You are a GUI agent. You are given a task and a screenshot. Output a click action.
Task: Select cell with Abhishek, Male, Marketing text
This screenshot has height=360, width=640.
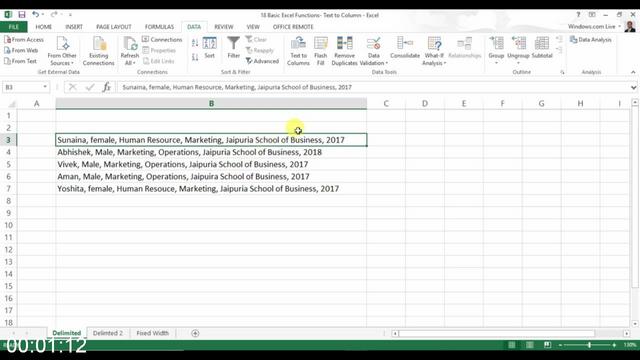coord(211,152)
